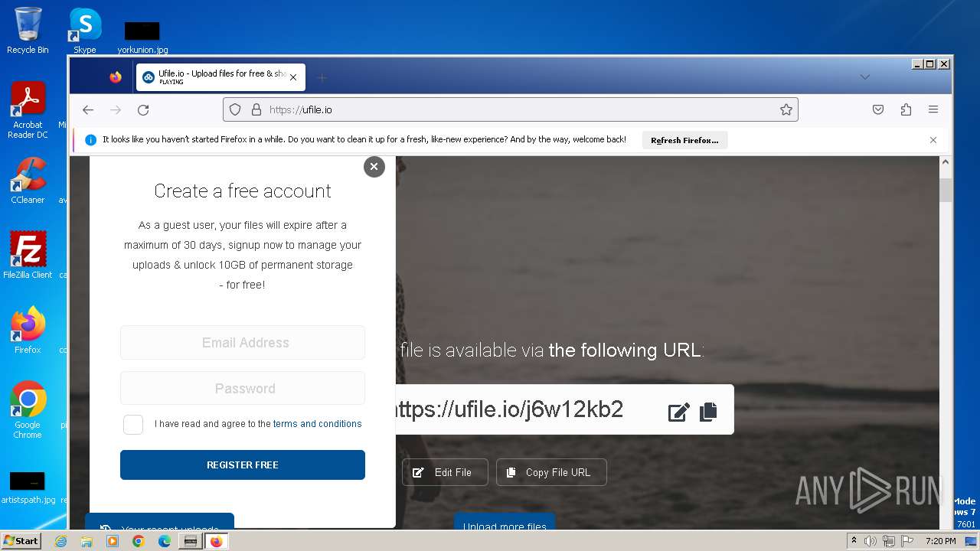Open FileZilla Client shortcut
Screen dimensions: 980x551
28,255
